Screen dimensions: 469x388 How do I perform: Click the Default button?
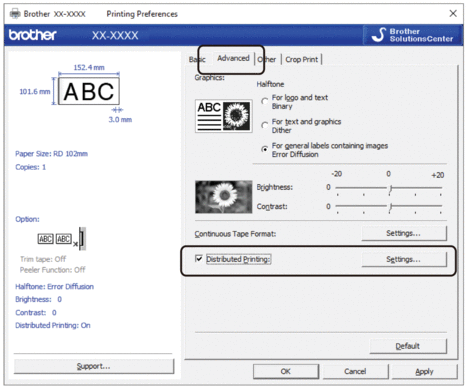pos(408,346)
